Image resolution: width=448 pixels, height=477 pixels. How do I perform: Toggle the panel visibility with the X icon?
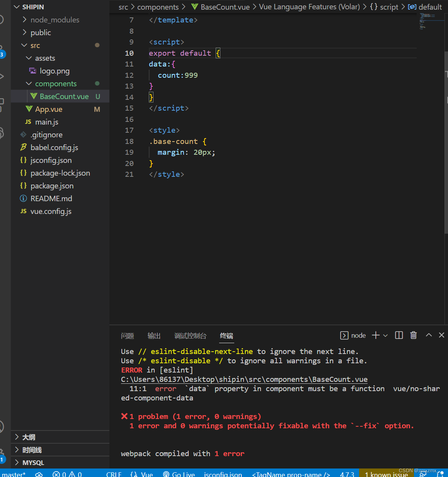pyautogui.click(x=441, y=335)
